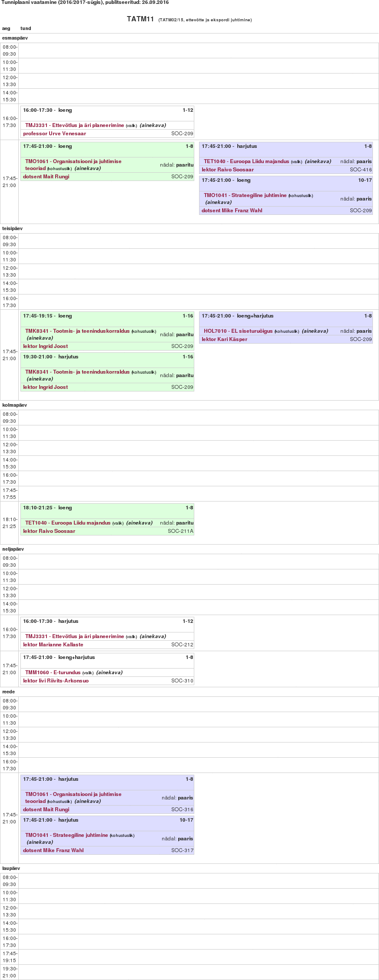Open Mait Rungi link in SOC-316 class
379x980 pixels.
(x=46, y=809)
